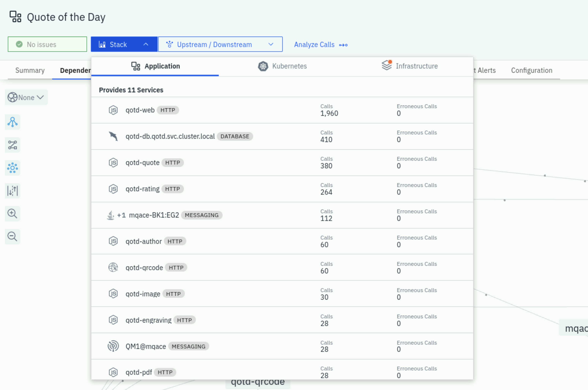This screenshot has height=390, width=588.
Task: Click the Kubernetes wheel icon
Action: pos(263,66)
